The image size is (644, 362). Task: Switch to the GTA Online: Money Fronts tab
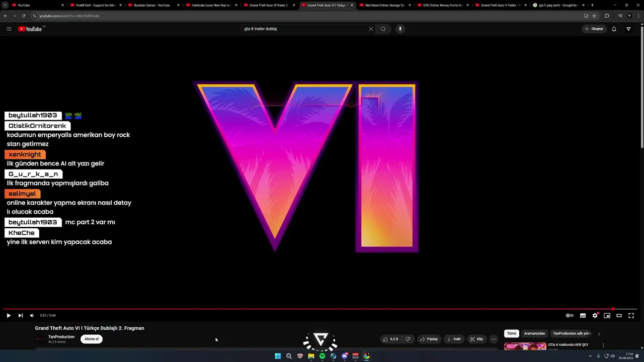pyautogui.click(x=442, y=5)
